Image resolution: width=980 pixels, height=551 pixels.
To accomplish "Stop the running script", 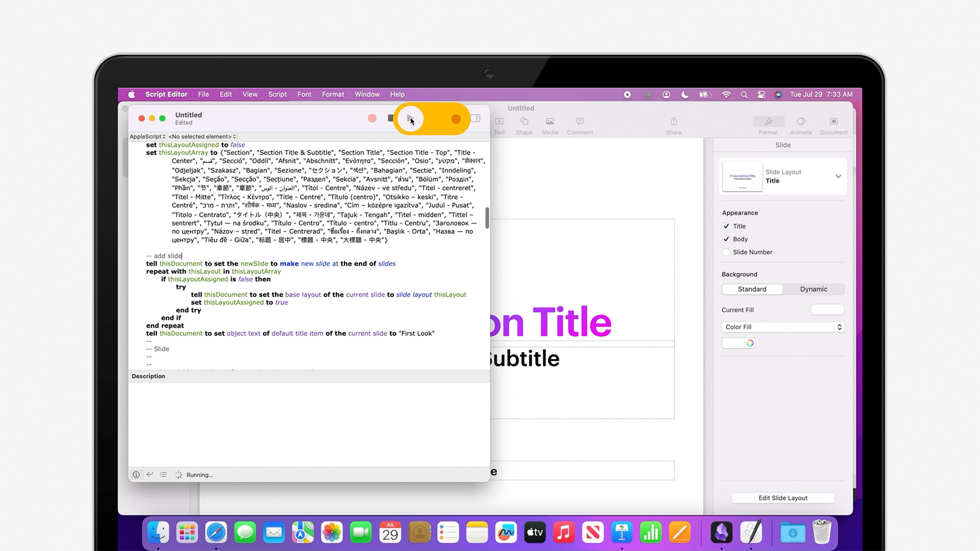I will (390, 118).
